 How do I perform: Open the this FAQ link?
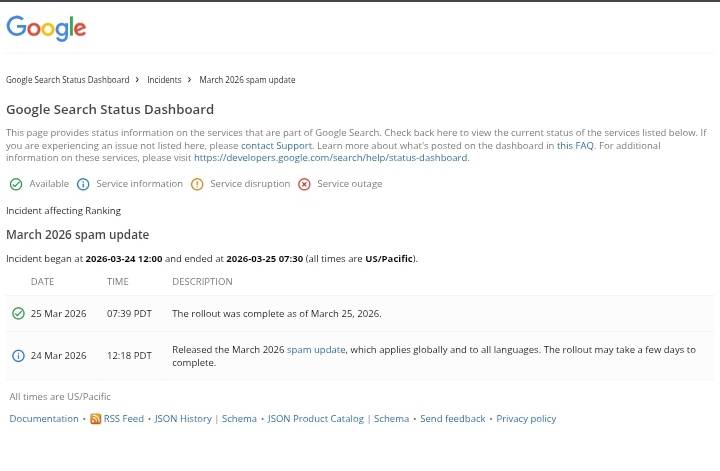pyautogui.click(x=575, y=146)
